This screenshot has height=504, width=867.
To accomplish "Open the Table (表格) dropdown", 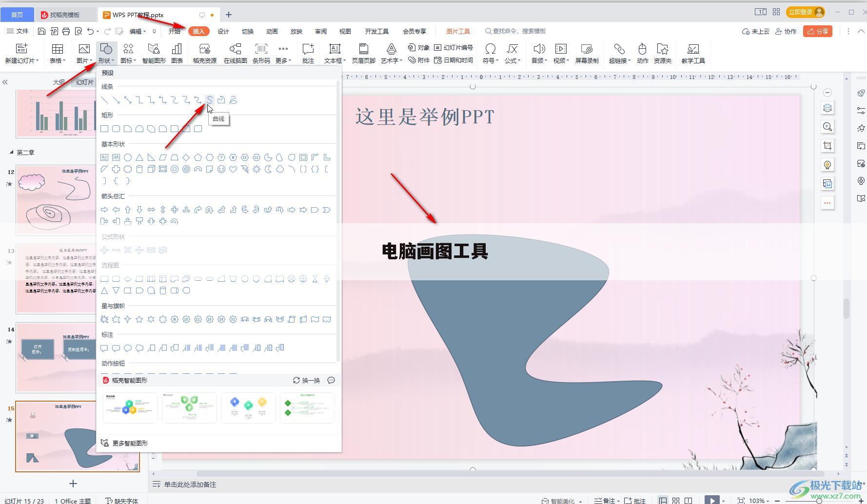I will click(58, 60).
